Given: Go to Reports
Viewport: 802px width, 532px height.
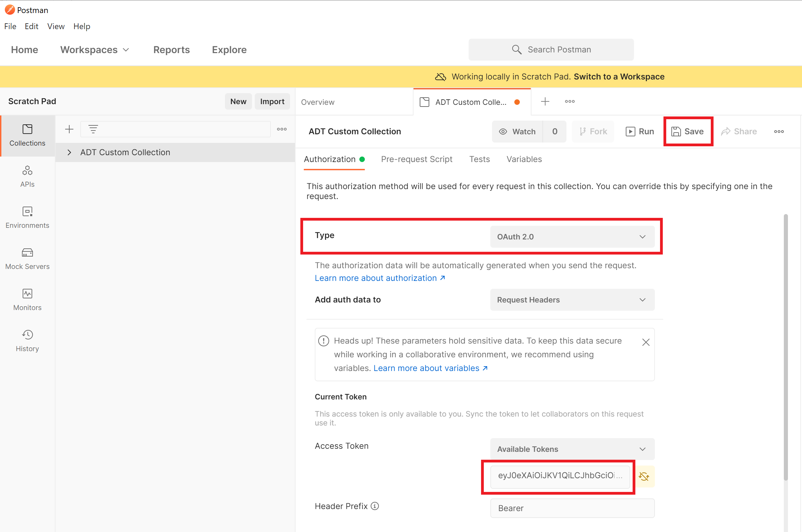Looking at the screenshot, I should [171, 50].
